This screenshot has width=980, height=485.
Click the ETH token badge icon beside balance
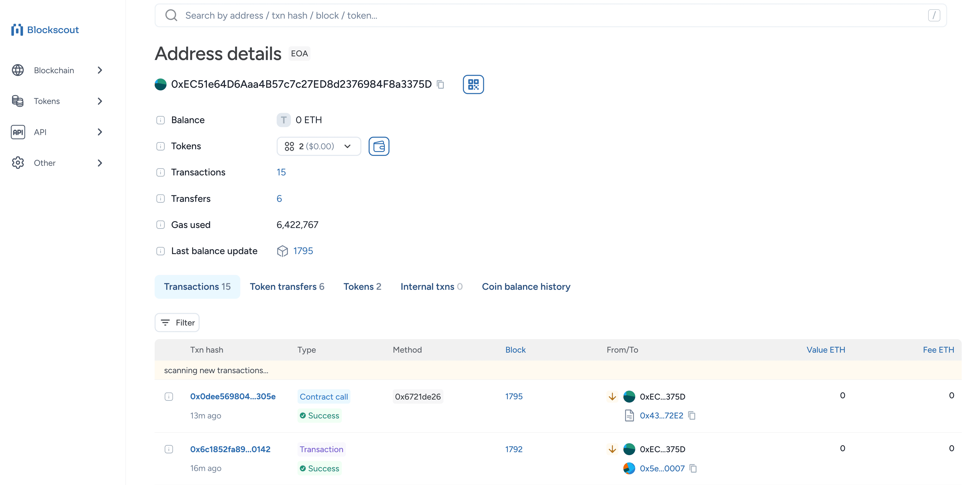pyautogui.click(x=284, y=120)
